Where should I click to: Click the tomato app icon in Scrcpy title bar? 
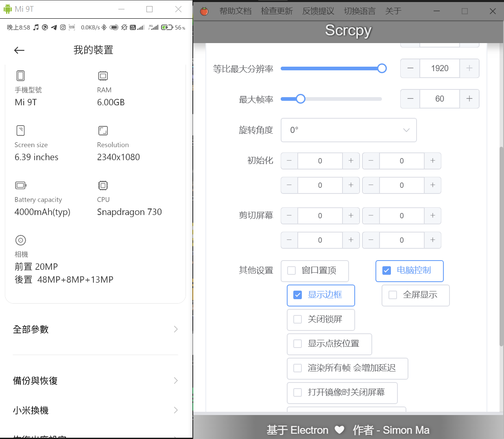tap(204, 11)
